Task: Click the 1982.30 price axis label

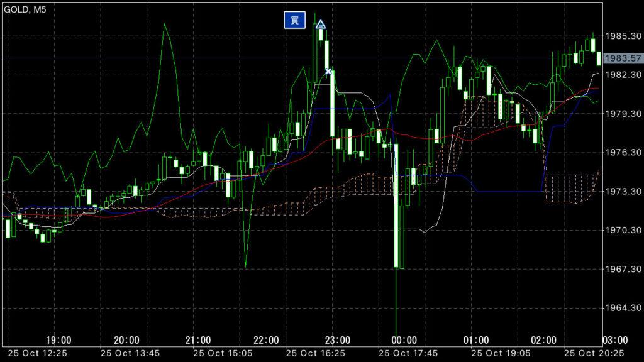Action: (623, 75)
